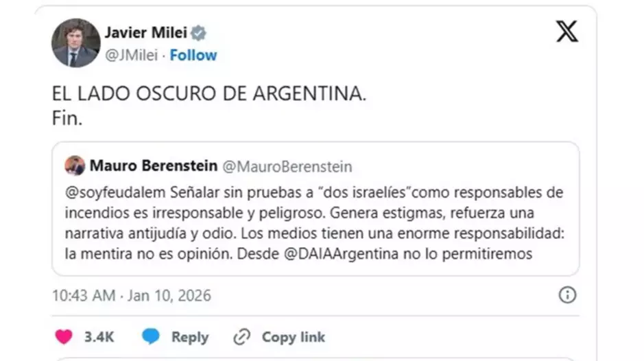Screen dimensions: 644x361
Task: Open the 10:43 AM · Jan 10, 2026 timestamp
Action: (x=132, y=296)
